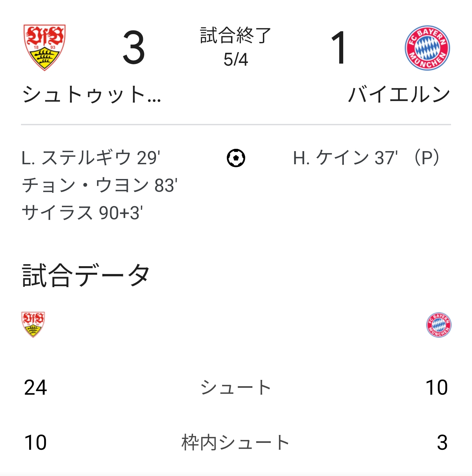Open the シュトゥット… team name
472x476 pixels.
(91, 95)
